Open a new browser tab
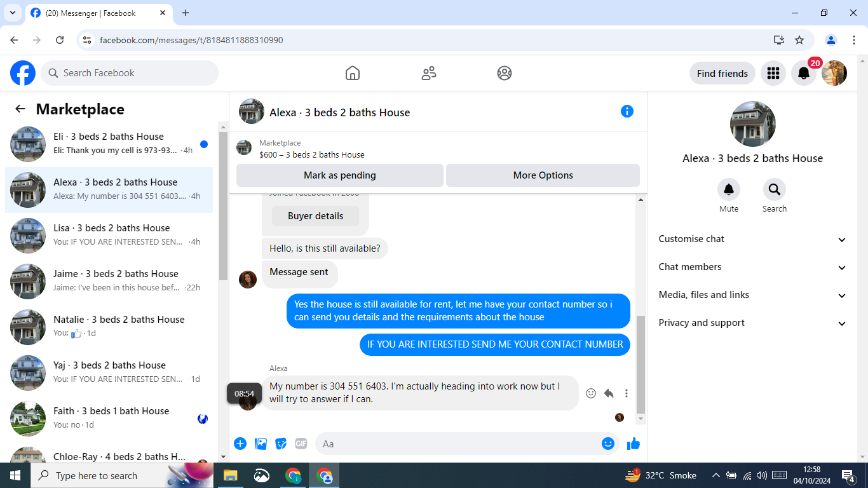The width and height of the screenshot is (868, 488). tap(186, 13)
